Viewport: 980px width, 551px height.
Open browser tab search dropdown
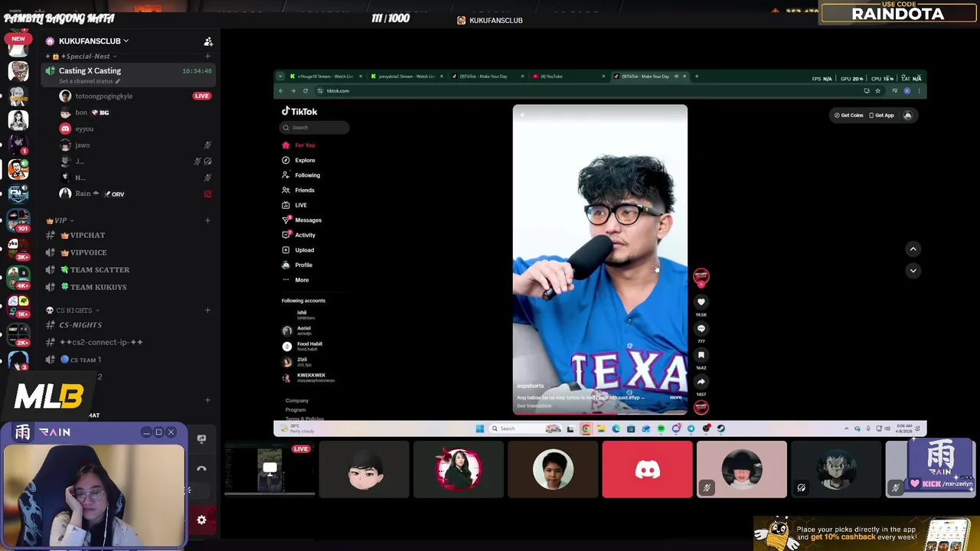click(x=280, y=77)
